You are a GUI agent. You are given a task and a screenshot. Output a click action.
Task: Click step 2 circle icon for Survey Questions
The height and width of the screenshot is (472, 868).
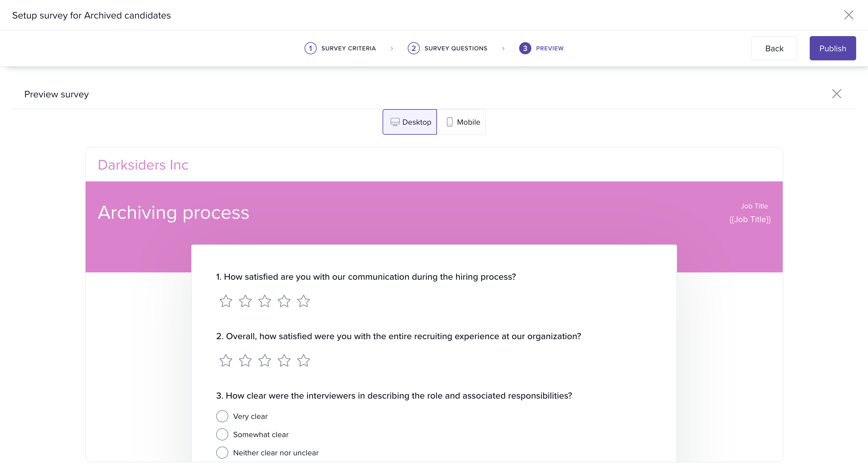pos(414,48)
